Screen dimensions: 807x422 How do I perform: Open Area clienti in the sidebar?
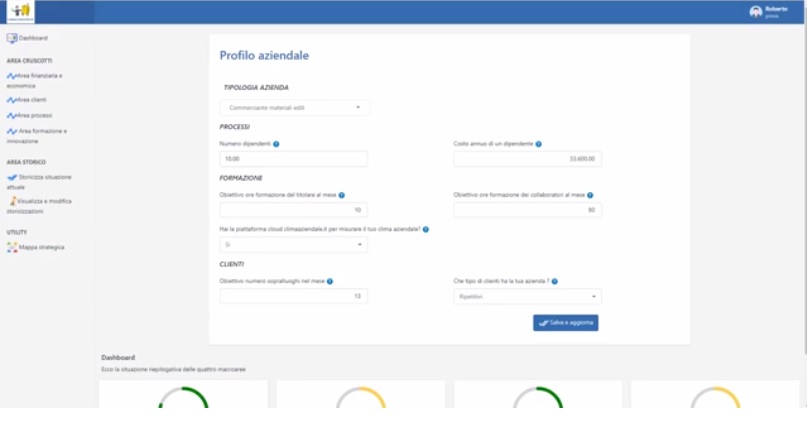pyautogui.click(x=31, y=100)
